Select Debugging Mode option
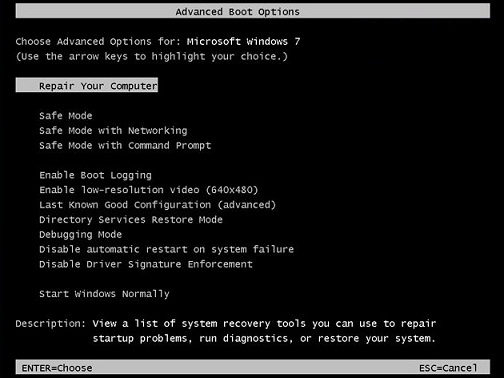 click(81, 235)
